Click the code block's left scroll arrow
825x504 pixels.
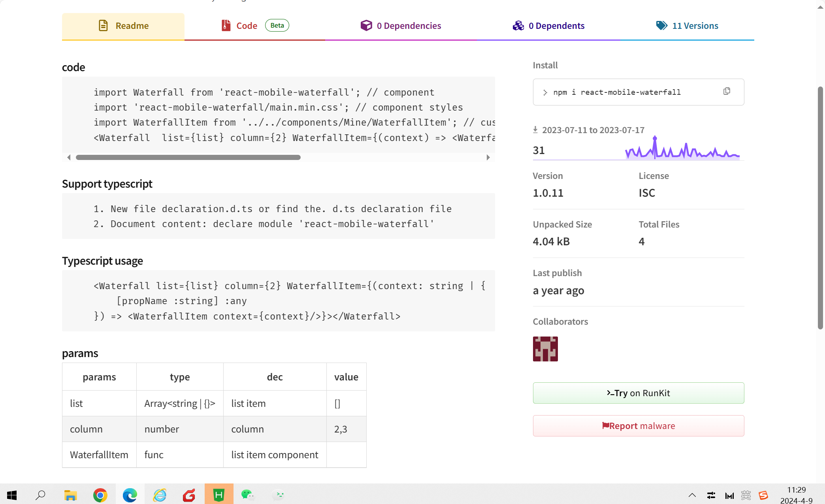[x=69, y=157]
